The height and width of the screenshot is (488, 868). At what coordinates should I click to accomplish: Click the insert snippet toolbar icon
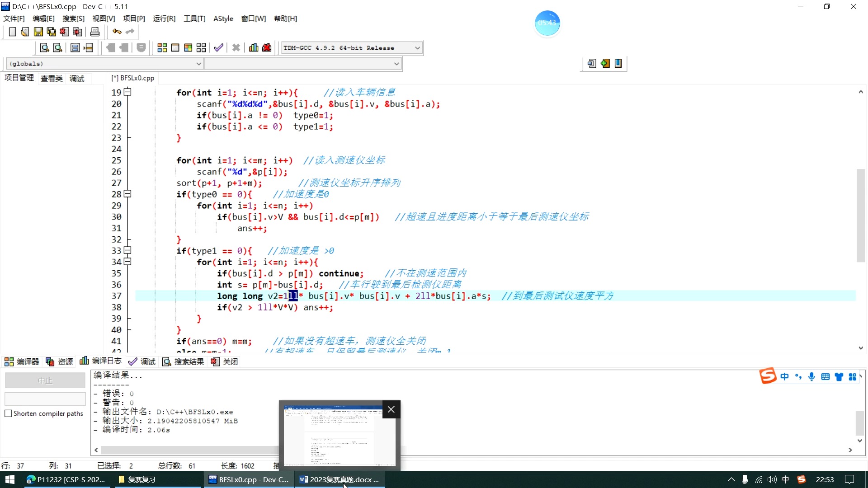(592, 63)
